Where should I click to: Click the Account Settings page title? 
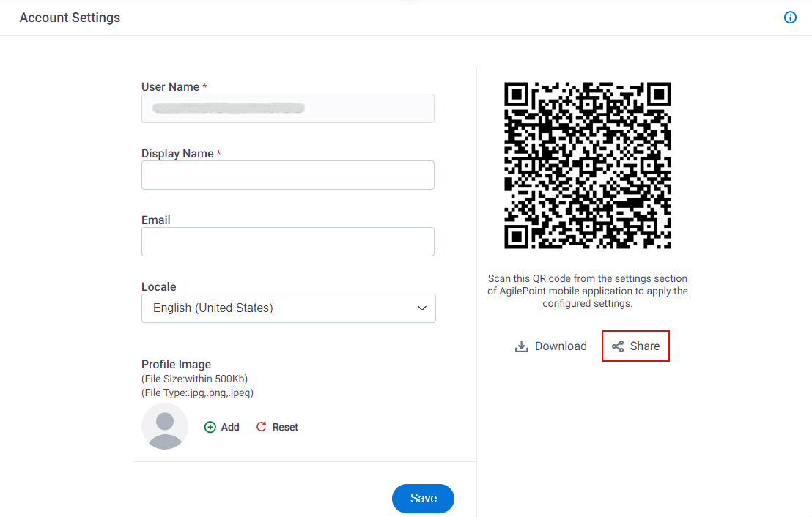click(x=70, y=18)
